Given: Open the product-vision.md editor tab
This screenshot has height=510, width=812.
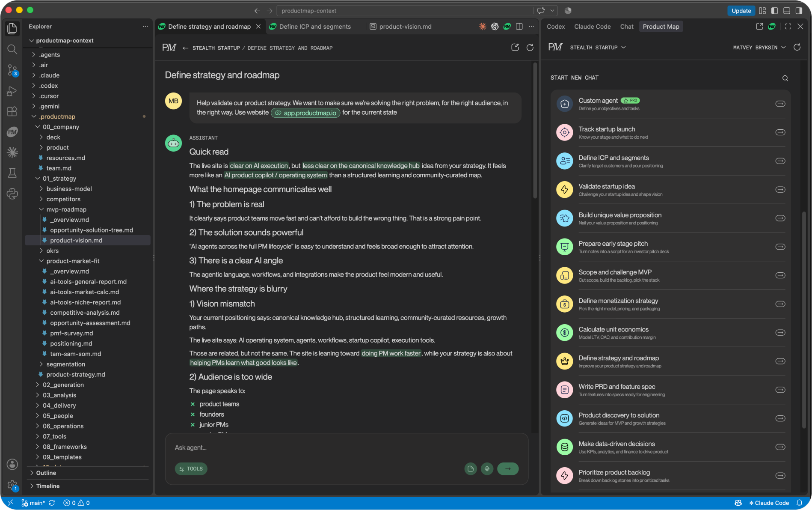Looking at the screenshot, I should click(x=405, y=27).
